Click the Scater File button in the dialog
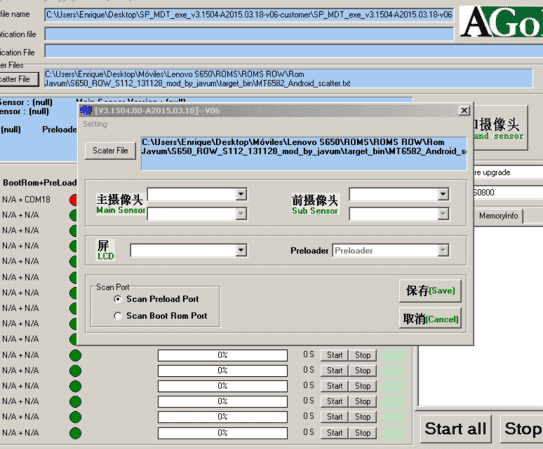This screenshot has height=449, width=543. coord(110,151)
